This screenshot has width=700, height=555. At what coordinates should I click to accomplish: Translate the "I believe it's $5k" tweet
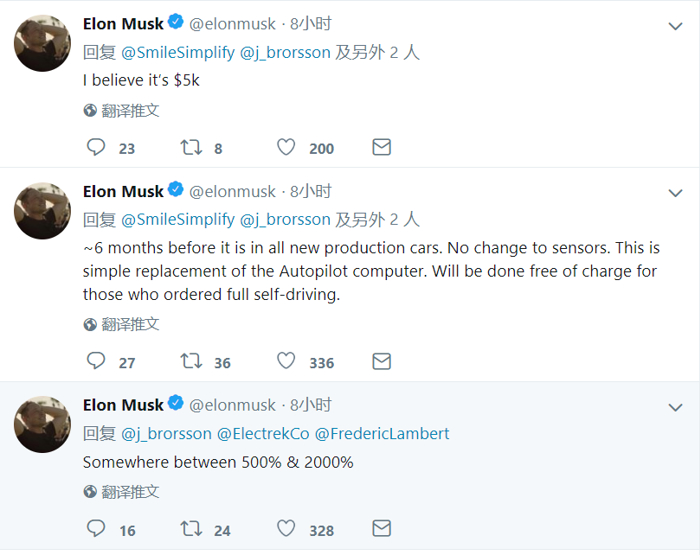click(122, 110)
